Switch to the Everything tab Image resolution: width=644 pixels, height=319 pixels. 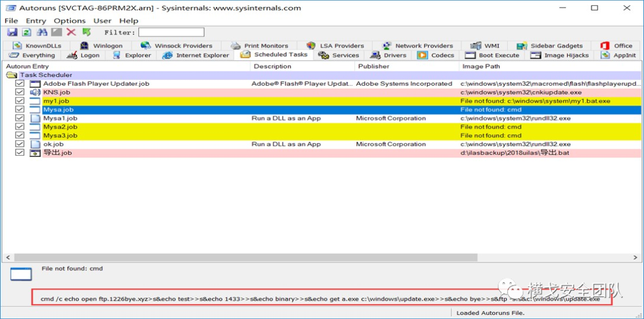tap(32, 55)
